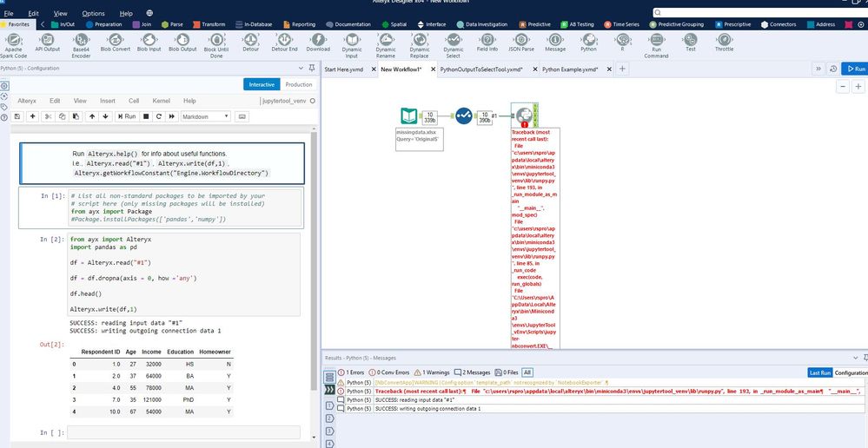The height and width of the screenshot is (448, 868).
Task: Click the Input Data tool on canvas
Action: [408, 116]
